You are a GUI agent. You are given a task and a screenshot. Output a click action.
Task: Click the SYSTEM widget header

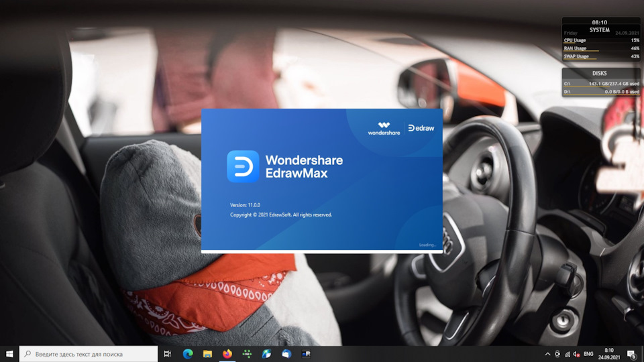point(599,30)
